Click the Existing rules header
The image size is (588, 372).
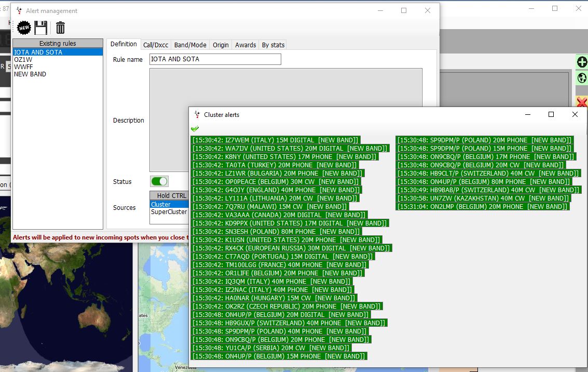[x=58, y=43]
